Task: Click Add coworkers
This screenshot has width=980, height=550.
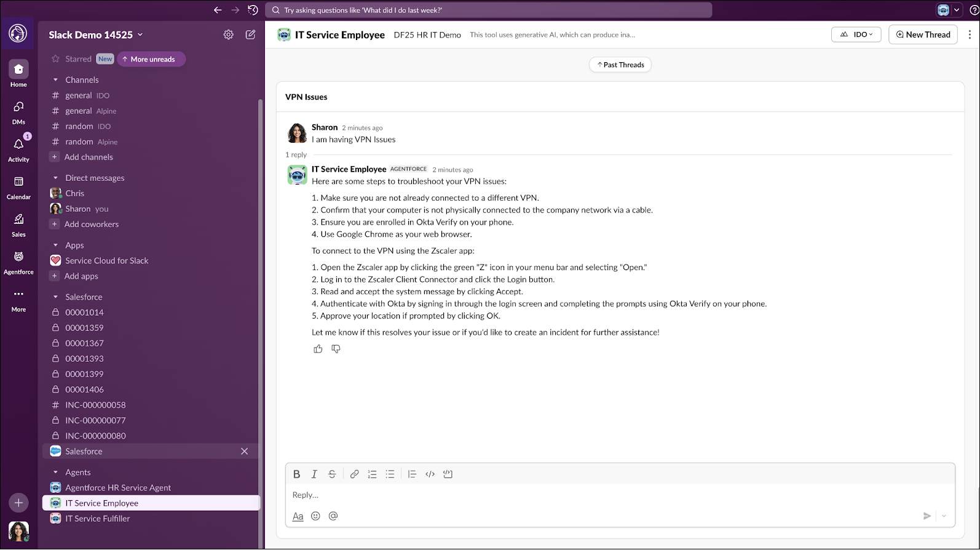Action: [92, 224]
